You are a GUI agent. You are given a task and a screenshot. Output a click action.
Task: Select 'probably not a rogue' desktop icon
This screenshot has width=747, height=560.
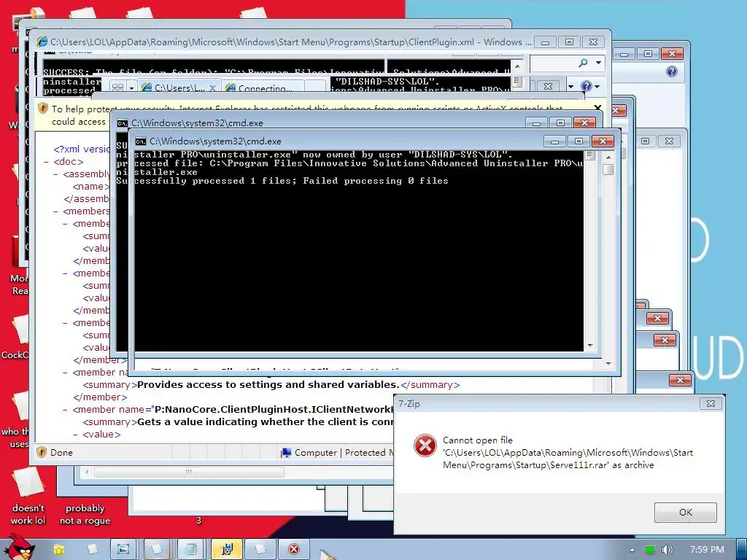(85, 514)
